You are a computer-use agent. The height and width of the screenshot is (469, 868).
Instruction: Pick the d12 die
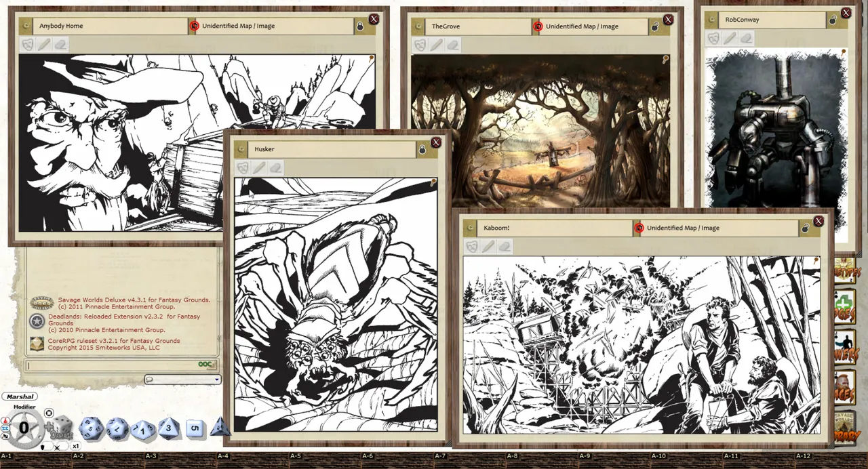click(117, 428)
